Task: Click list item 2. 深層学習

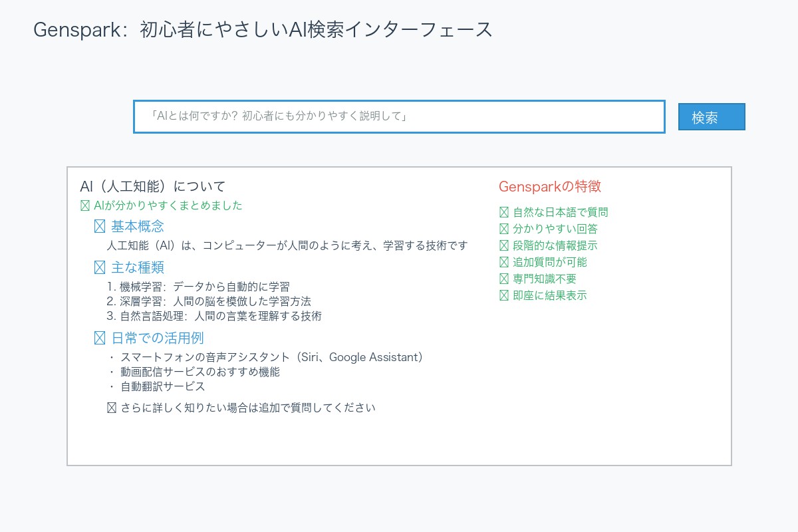Action: (209, 302)
